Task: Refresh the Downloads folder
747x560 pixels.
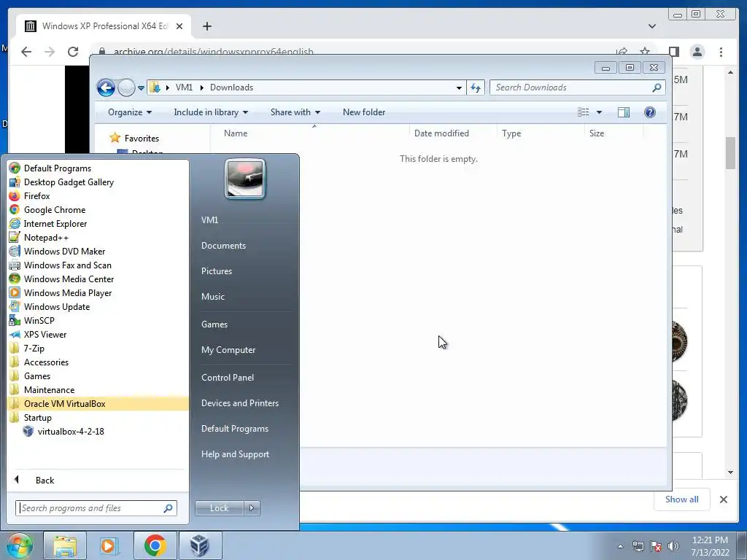Action: 476,87
